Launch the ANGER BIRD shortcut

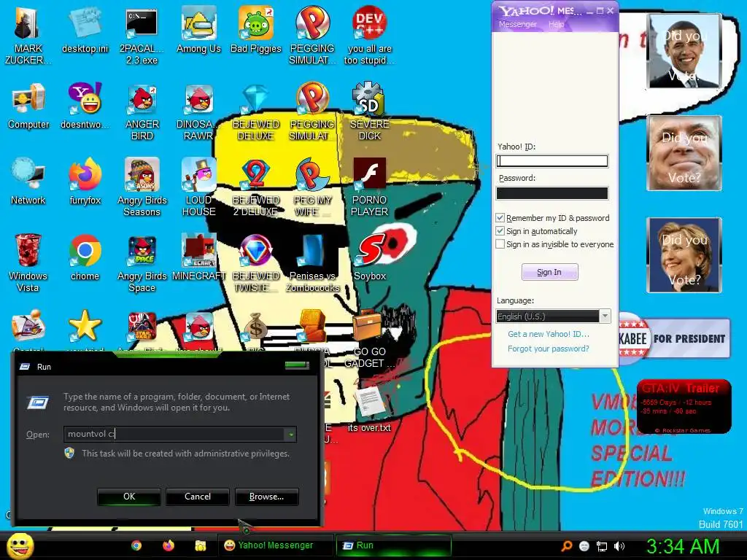(x=142, y=112)
